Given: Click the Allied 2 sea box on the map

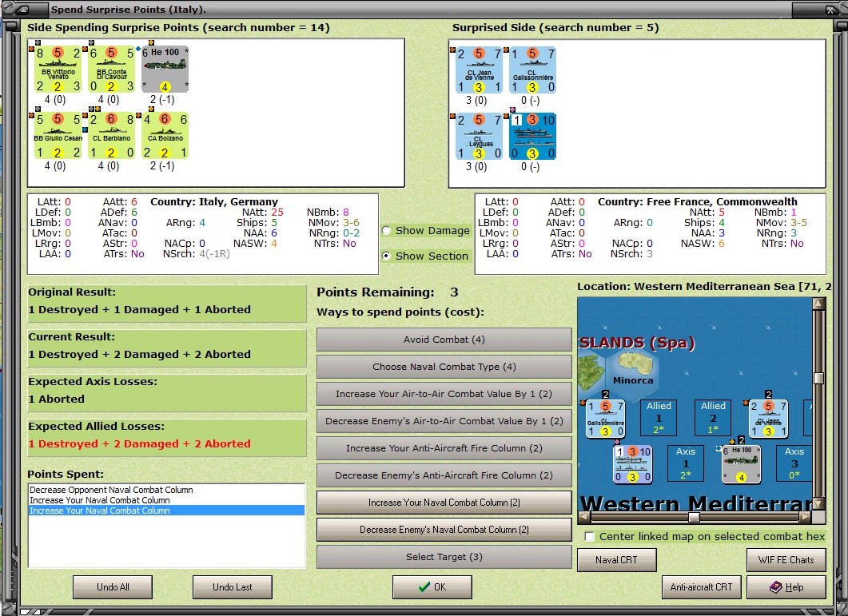Looking at the screenshot, I should coord(713,418).
